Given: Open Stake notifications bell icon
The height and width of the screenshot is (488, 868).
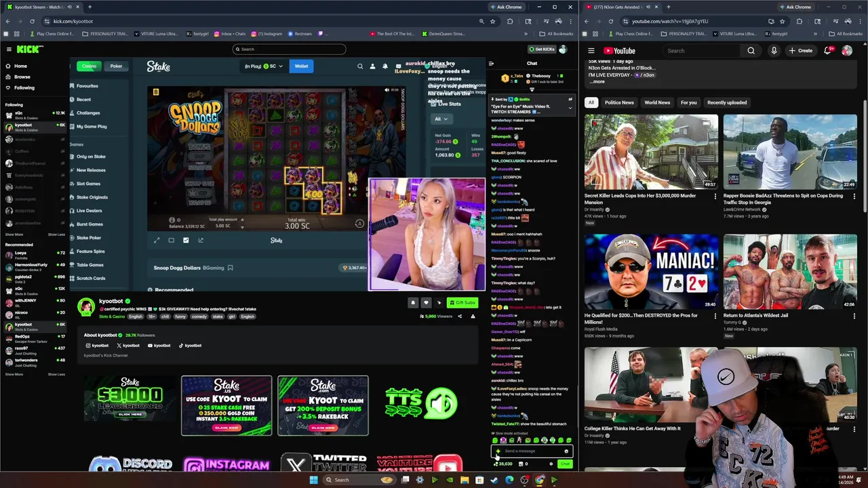Looking at the screenshot, I should (x=385, y=66).
